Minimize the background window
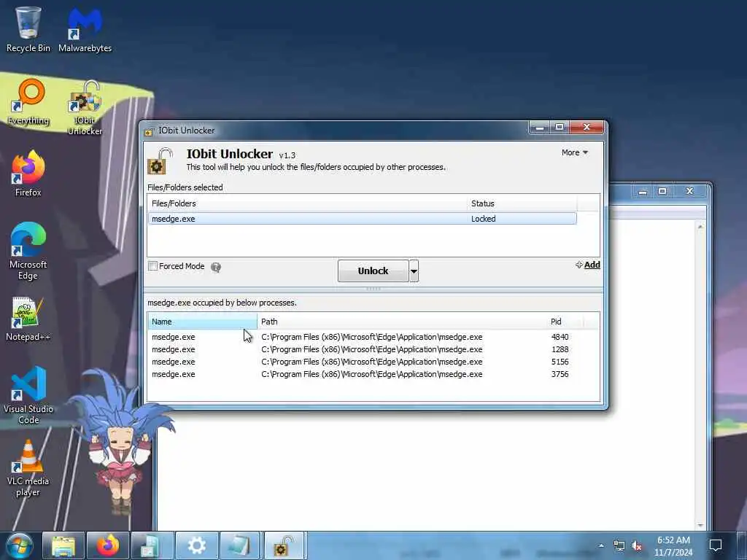 [x=643, y=191]
